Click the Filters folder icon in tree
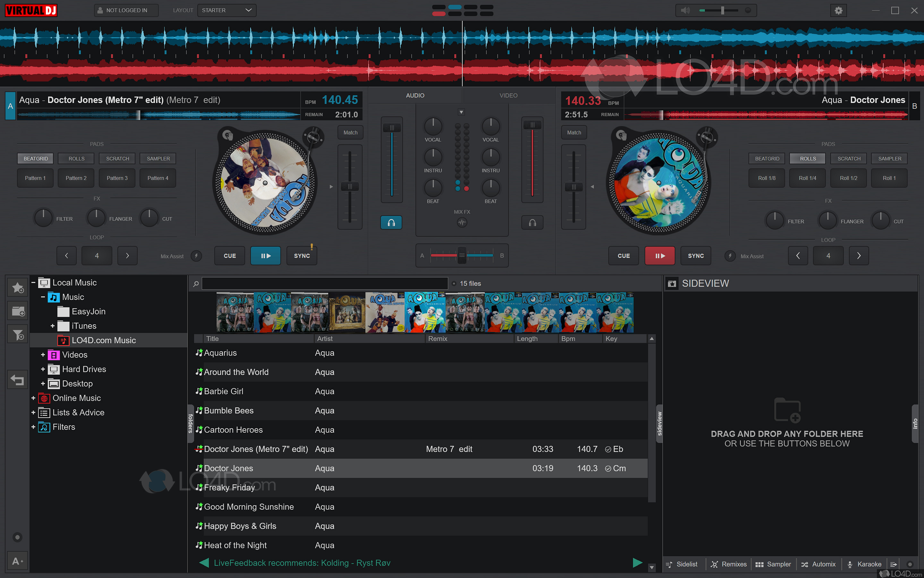The width and height of the screenshot is (924, 578). (x=44, y=427)
